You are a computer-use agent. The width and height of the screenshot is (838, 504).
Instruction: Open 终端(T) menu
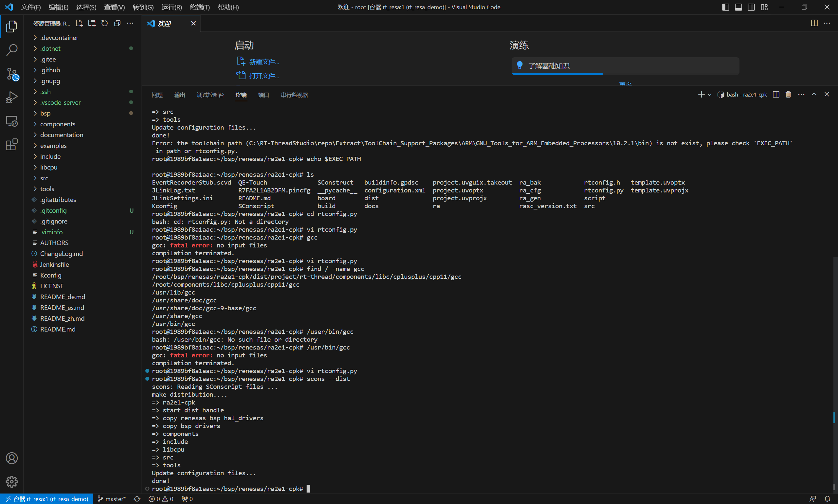pyautogui.click(x=200, y=7)
